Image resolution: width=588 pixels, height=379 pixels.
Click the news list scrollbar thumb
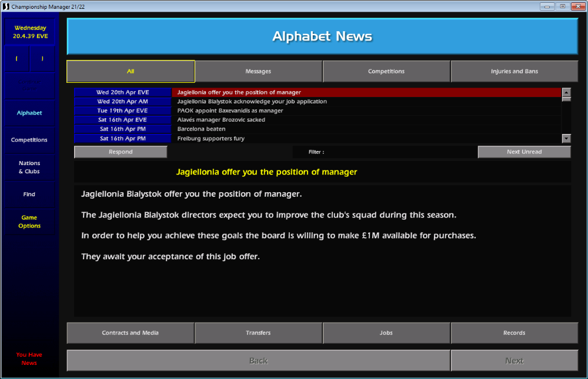tap(566, 99)
